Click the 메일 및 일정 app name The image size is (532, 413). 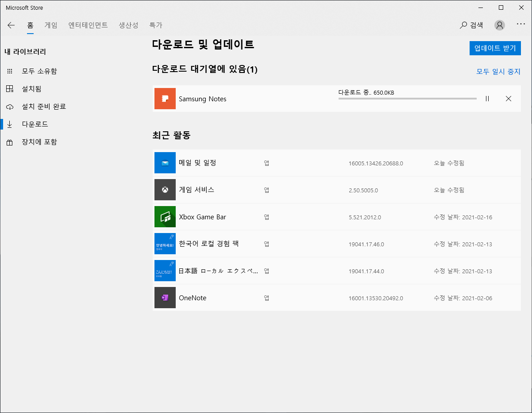[x=197, y=163]
